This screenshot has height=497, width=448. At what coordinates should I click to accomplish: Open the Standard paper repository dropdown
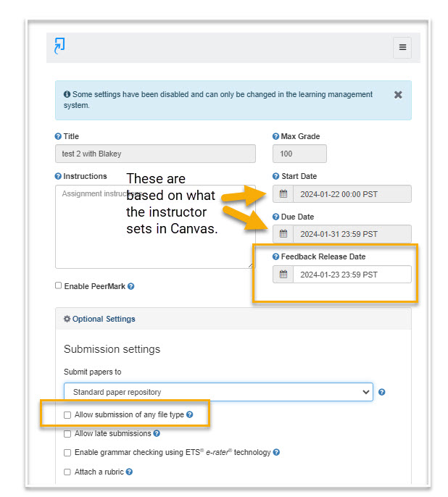pos(217,393)
